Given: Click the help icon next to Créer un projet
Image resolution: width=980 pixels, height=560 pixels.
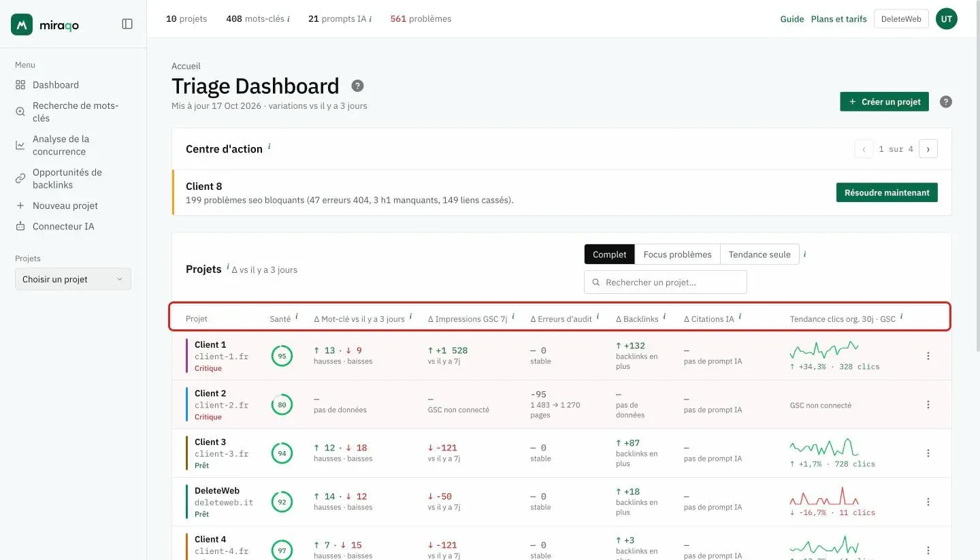Looking at the screenshot, I should click(946, 102).
